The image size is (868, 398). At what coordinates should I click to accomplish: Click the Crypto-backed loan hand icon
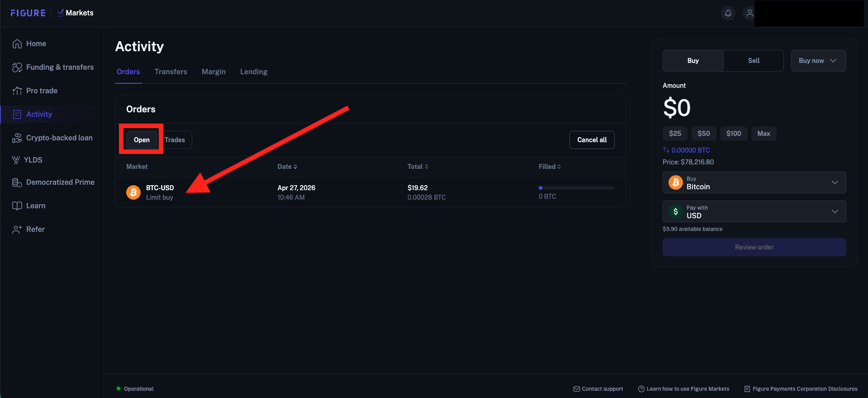[17, 138]
